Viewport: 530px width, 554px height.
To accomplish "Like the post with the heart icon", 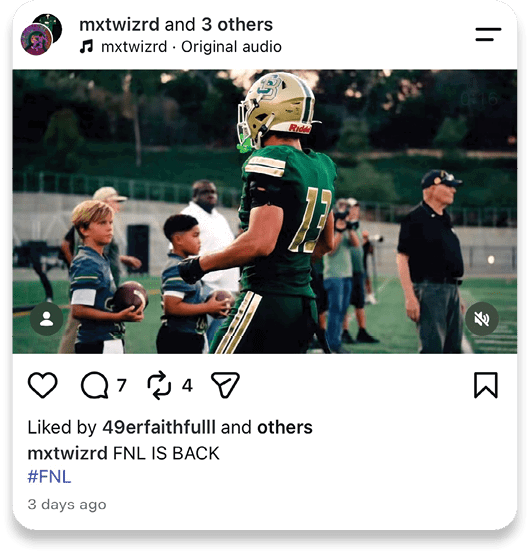I will click(x=42, y=385).
